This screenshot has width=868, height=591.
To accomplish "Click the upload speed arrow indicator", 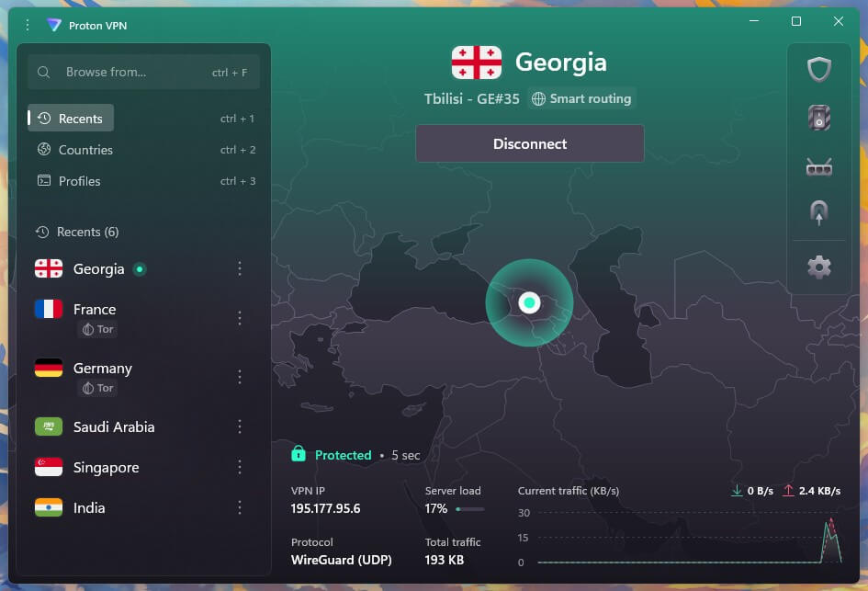I will click(788, 491).
